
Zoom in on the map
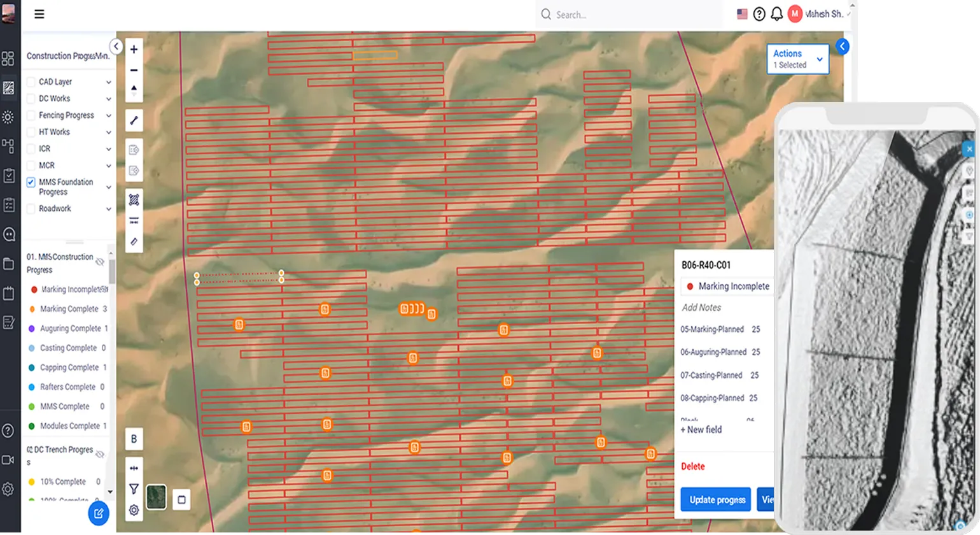pos(134,49)
